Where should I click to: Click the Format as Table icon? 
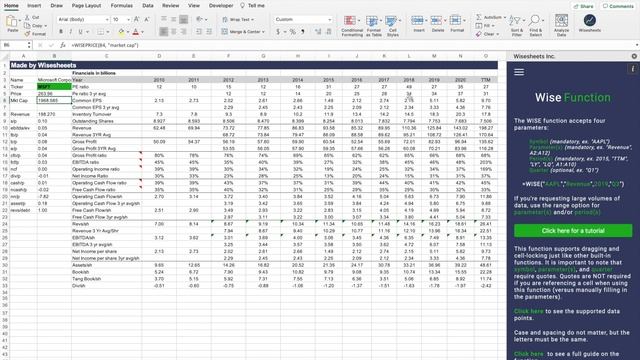372,21
